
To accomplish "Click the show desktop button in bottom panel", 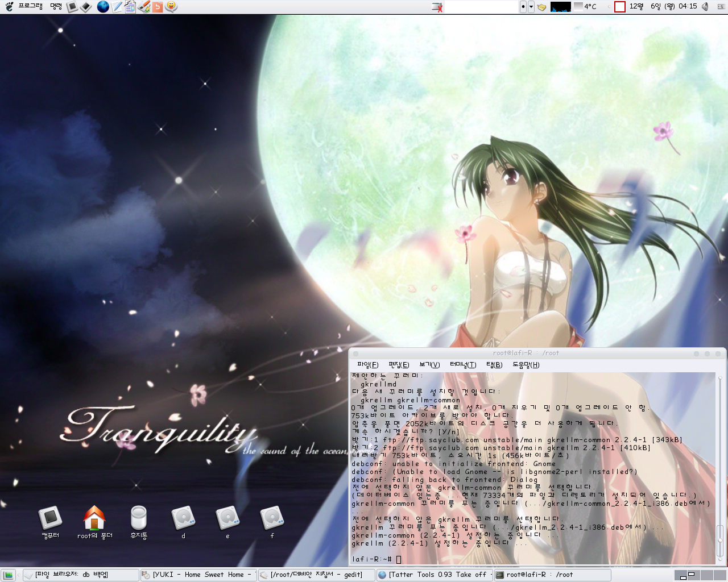I will [9, 575].
